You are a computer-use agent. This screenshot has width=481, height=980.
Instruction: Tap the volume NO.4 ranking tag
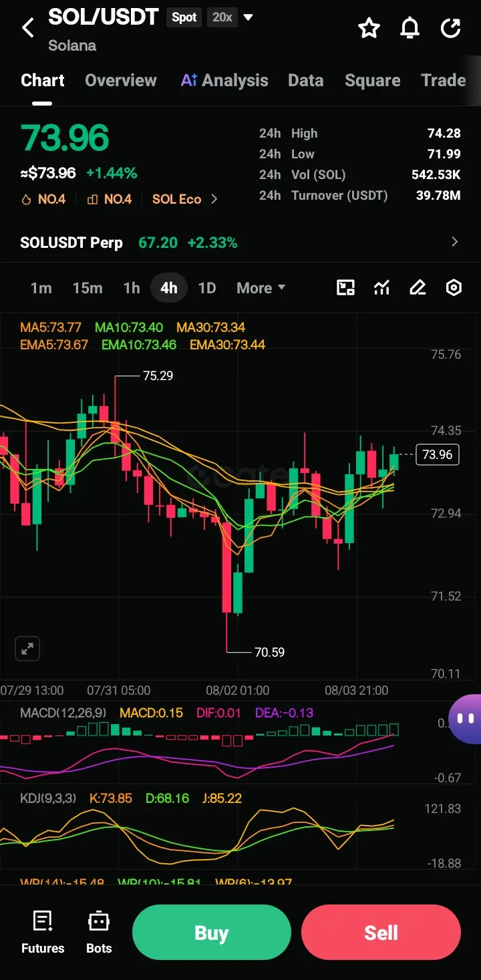[x=110, y=199]
